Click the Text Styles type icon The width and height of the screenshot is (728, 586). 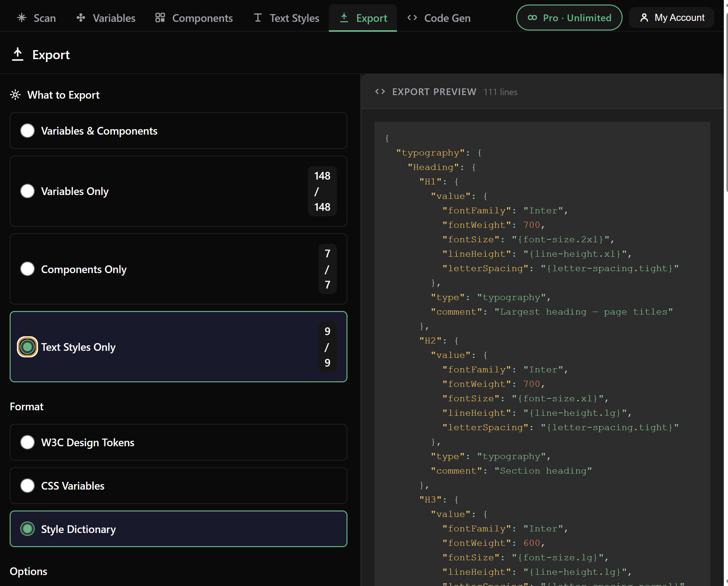point(258,18)
